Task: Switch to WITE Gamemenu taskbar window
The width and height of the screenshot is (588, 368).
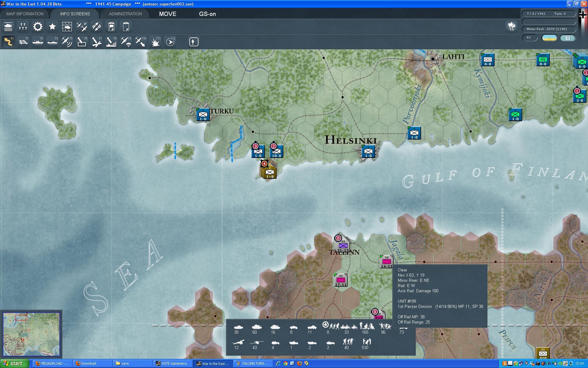Action: (172, 363)
